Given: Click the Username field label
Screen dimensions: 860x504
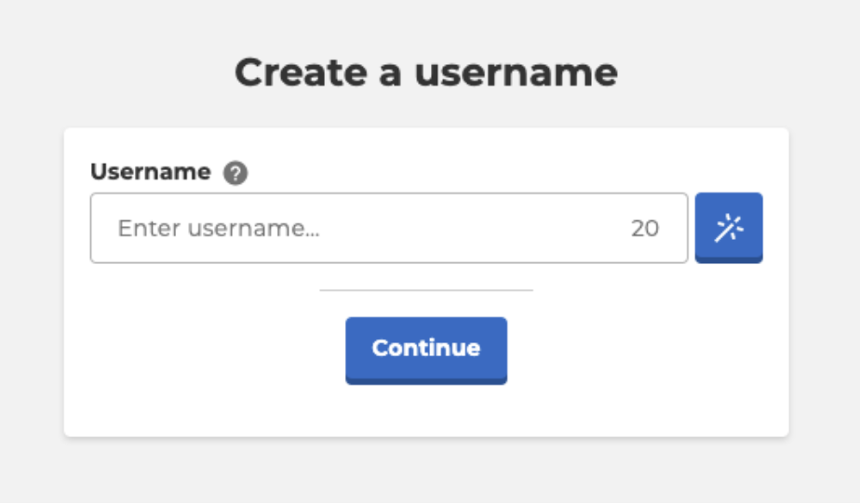Looking at the screenshot, I should tap(151, 172).
